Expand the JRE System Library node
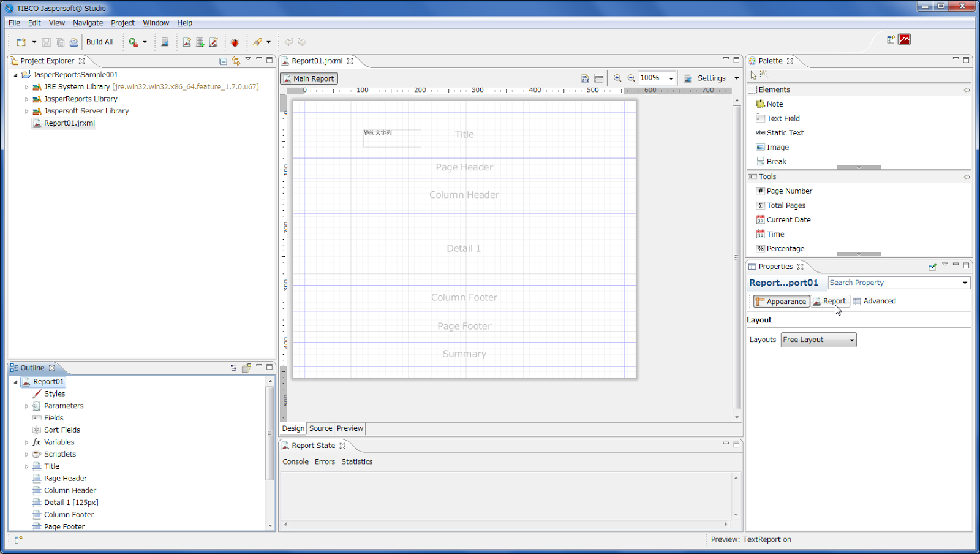The width and height of the screenshot is (980, 554). click(26, 87)
